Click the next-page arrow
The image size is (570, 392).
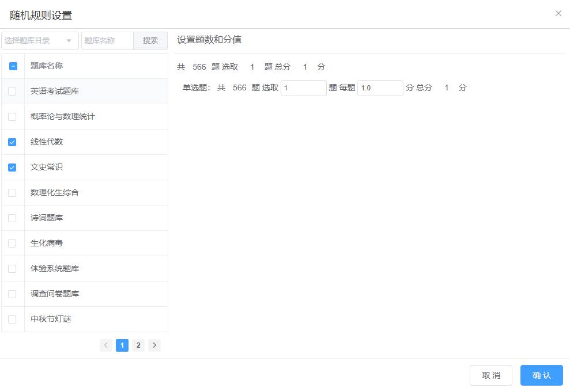pos(154,345)
